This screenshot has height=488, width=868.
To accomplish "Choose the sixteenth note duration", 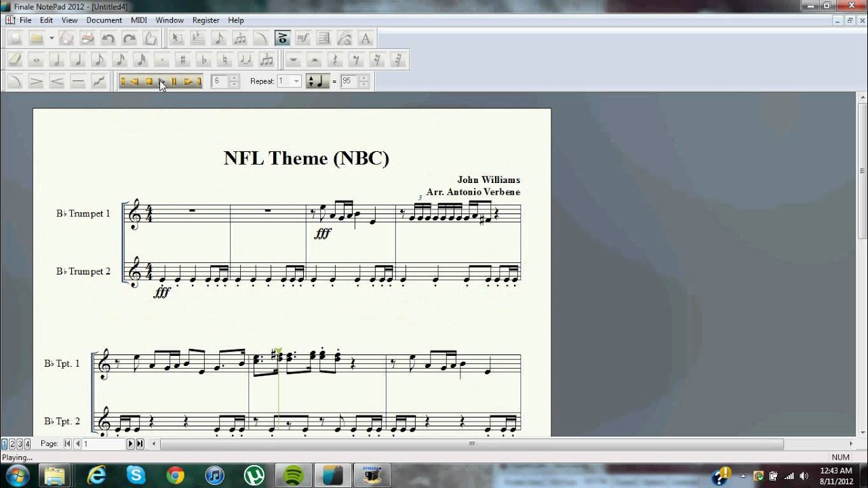I will click(x=120, y=60).
